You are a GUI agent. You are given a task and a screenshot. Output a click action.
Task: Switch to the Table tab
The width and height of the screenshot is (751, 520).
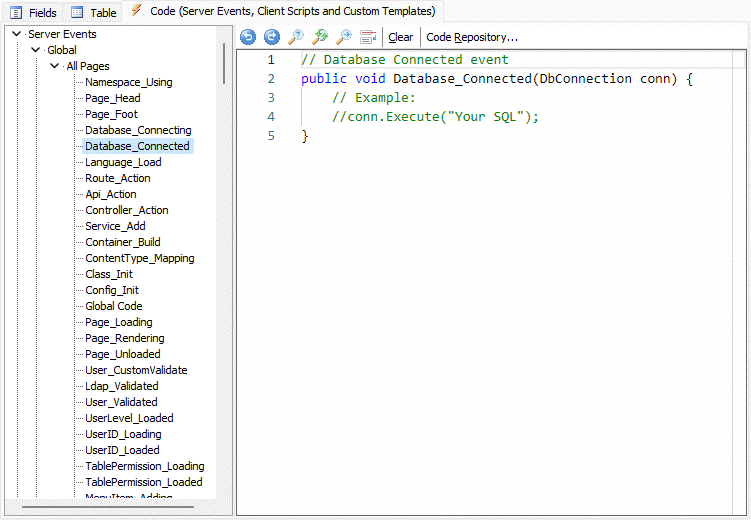[93, 13]
